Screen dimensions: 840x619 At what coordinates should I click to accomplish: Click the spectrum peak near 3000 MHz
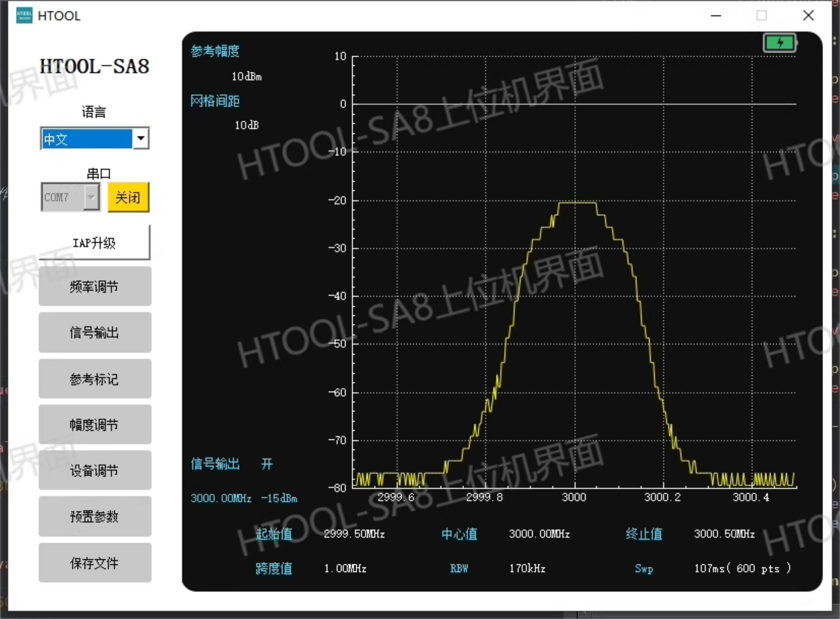(x=577, y=203)
